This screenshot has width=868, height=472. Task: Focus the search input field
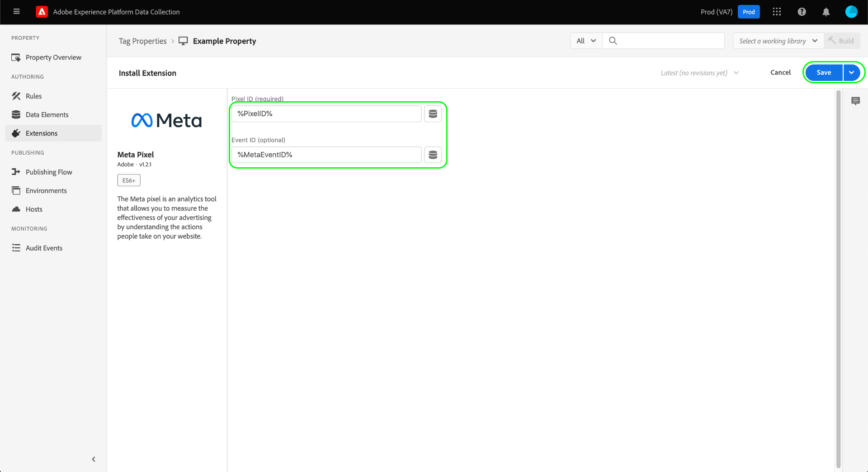pyautogui.click(x=664, y=41)
